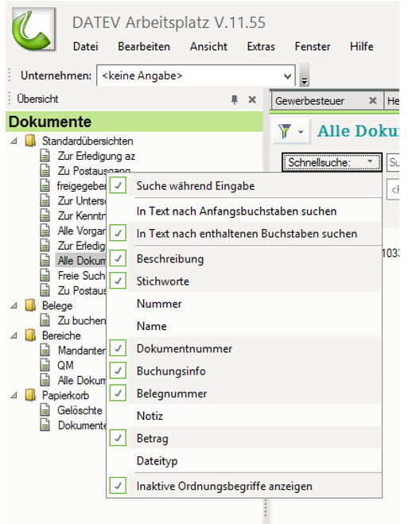Viewport: 420px width, 524px height.
Task: Click the Schnellsuche search input field
Action: tap(393, 163)
